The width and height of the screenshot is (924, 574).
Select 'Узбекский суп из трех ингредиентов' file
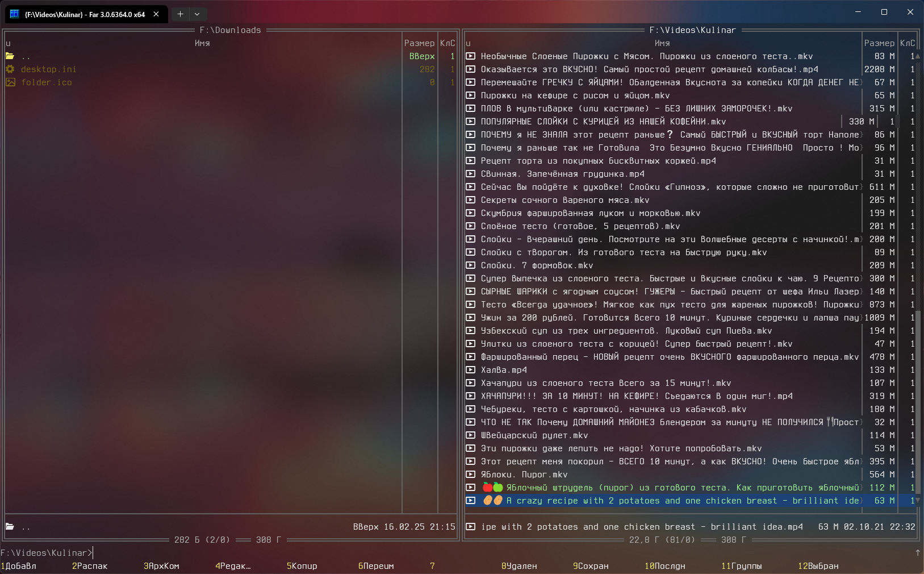(x=626, y=331)
